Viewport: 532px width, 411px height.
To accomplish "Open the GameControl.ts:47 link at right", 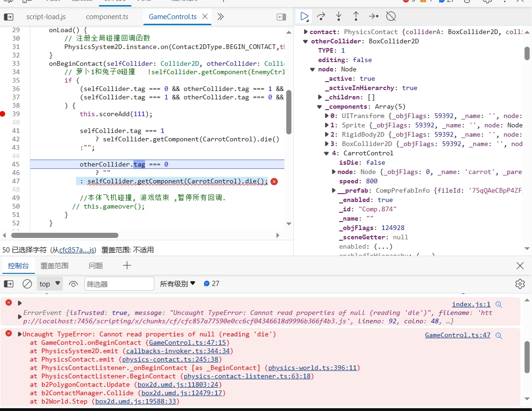I will [458, 335].
